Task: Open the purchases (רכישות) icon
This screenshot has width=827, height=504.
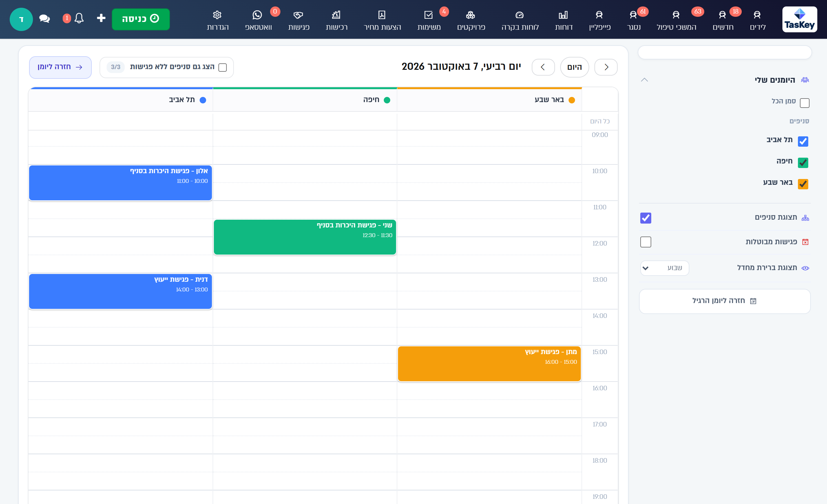Action: tap(336, 15)
